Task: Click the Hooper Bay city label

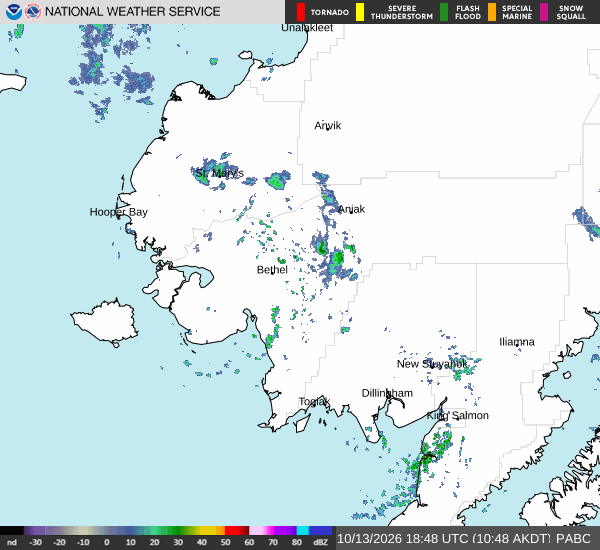Action: pos(119,212)
